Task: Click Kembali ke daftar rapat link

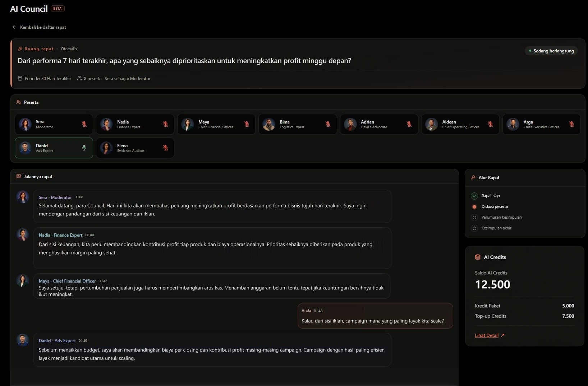Action: 43,27
